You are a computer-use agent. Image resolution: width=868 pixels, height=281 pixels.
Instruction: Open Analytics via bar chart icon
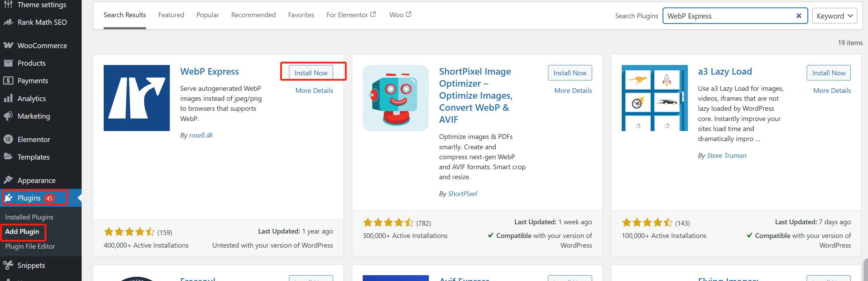point(8,99)
